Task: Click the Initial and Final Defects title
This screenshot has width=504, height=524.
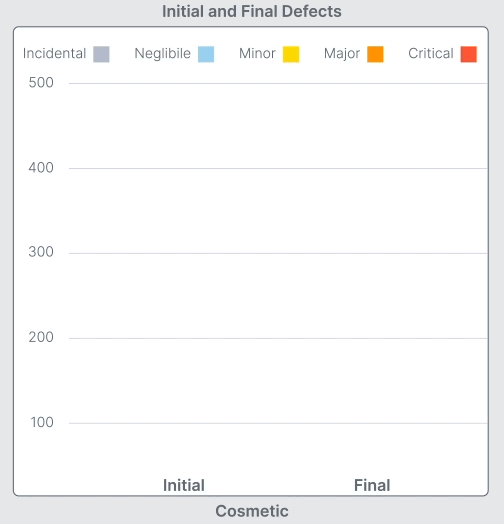Action: [252, 11]
